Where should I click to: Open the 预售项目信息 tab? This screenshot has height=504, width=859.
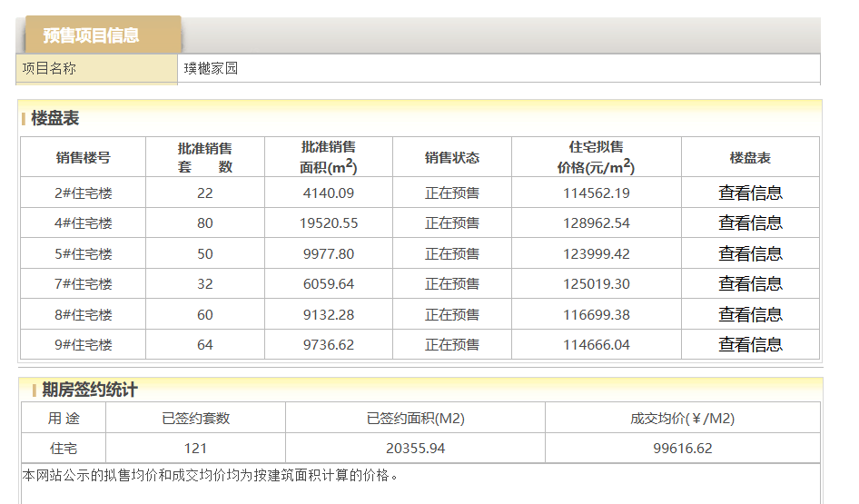click(92, 35)
